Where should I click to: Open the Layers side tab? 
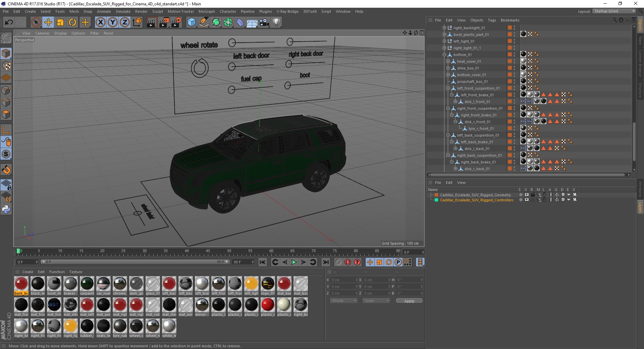coord(640,207)
